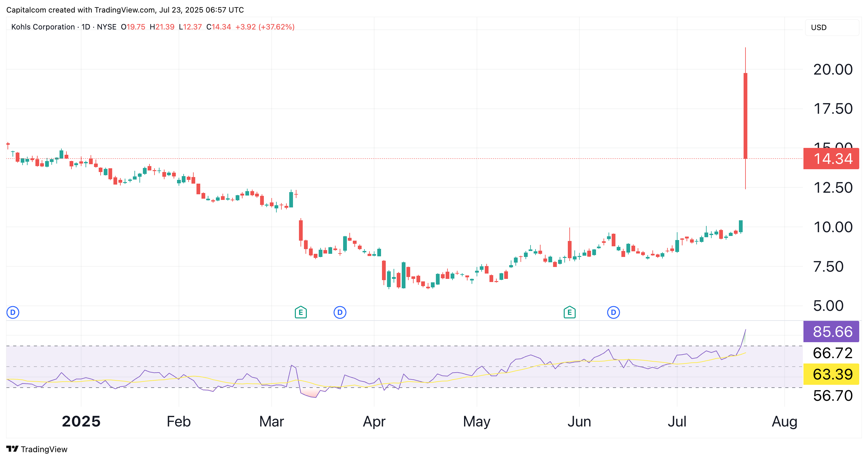Image resolution: width=868 pixels, height=460 pixels.
Task: Click the Feb label on time axis
Action: [179, 421]
